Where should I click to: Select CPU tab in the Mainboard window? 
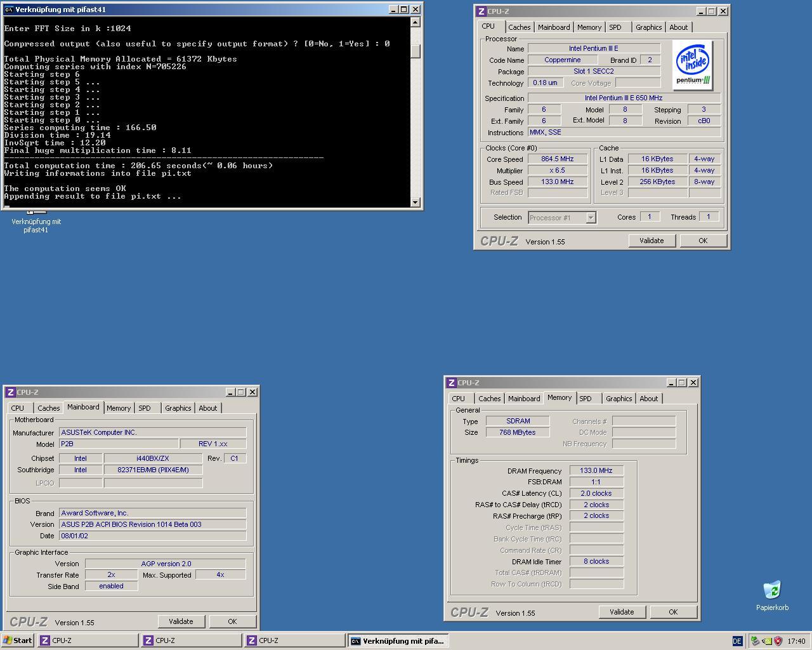(18, 408)
